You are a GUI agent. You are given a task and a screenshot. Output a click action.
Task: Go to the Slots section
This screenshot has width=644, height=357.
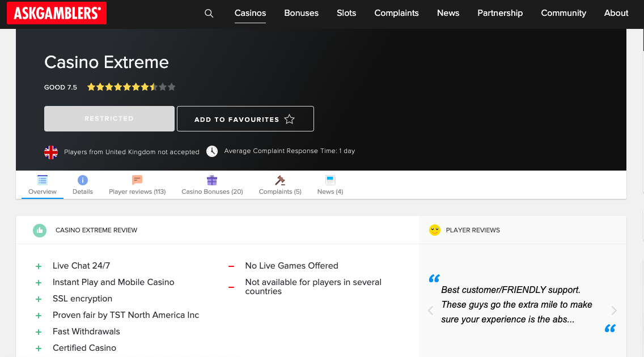tap(346, 13)
